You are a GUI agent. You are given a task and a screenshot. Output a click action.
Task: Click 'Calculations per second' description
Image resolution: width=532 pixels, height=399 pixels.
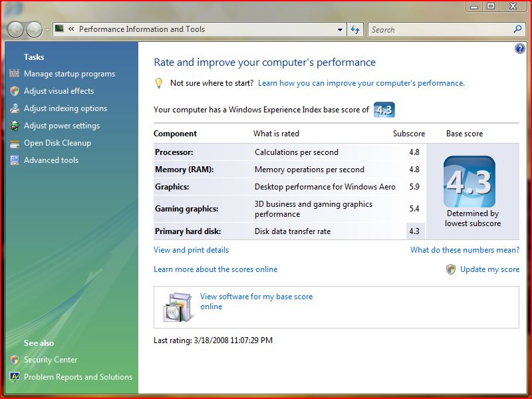coord(297,152)
